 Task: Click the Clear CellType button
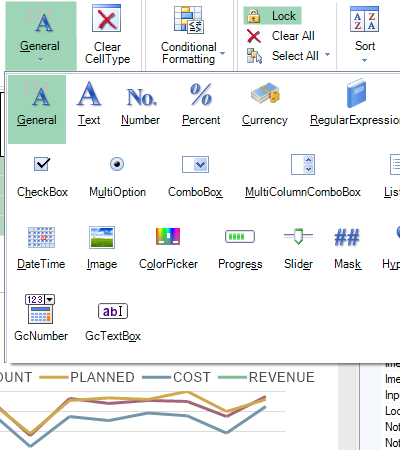coord(107,34)
